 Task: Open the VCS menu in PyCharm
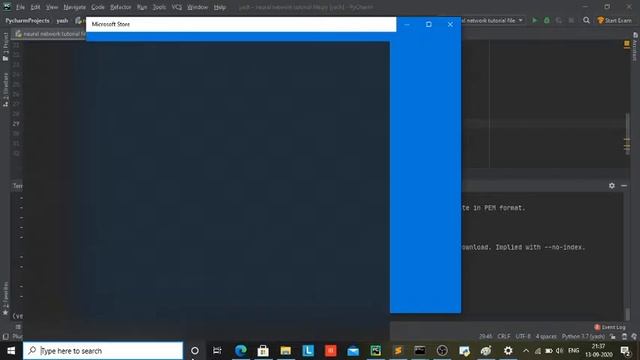coord(176,7)
